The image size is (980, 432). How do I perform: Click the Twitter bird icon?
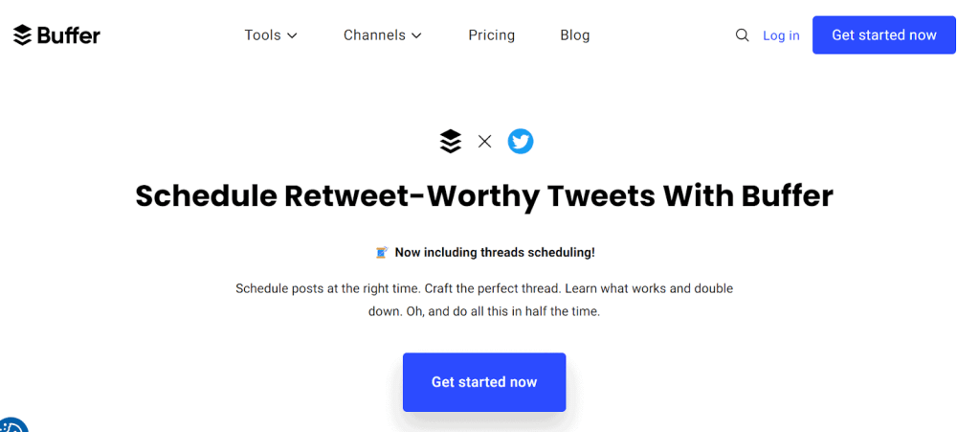pyautogui.click(x=521, y=142)
